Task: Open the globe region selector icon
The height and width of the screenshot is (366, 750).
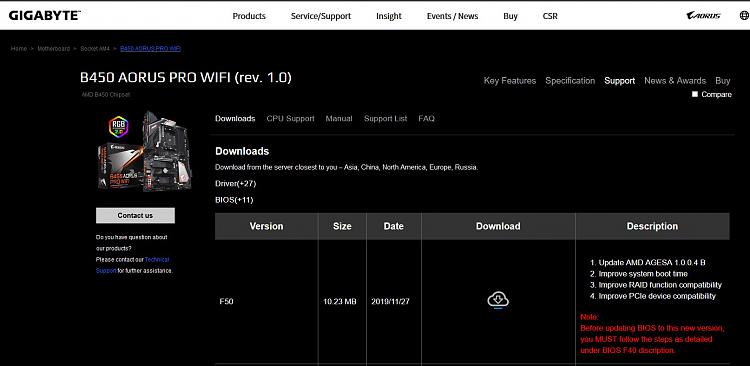Action: (x=744, y=16)
